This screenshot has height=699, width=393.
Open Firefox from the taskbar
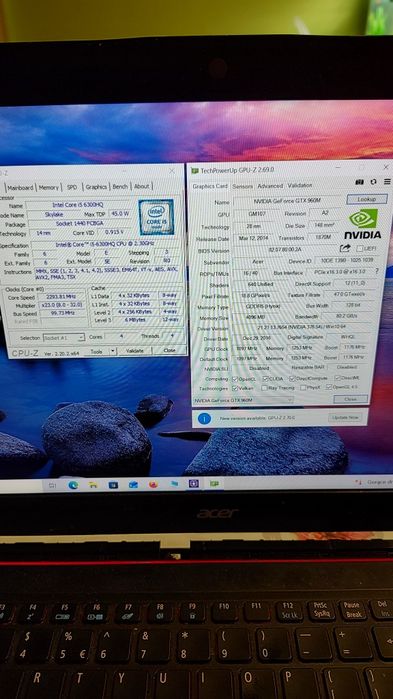[x=153, y=484]
